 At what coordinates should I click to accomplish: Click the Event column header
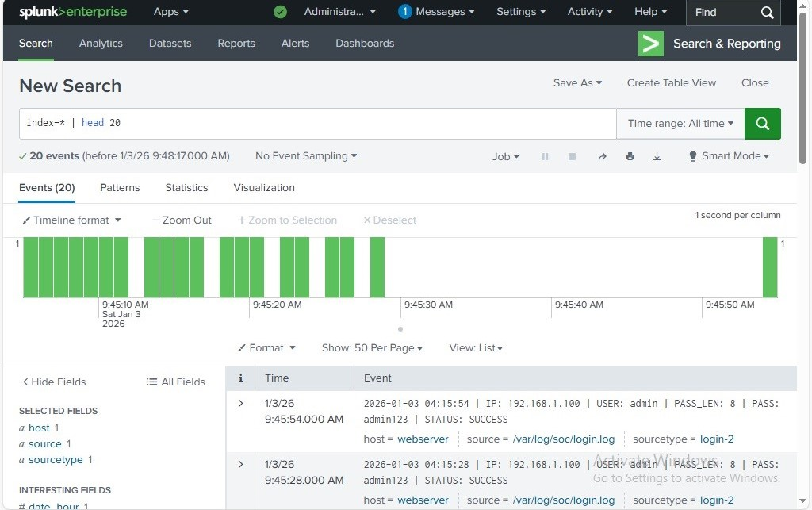click(x=377, y=378)
